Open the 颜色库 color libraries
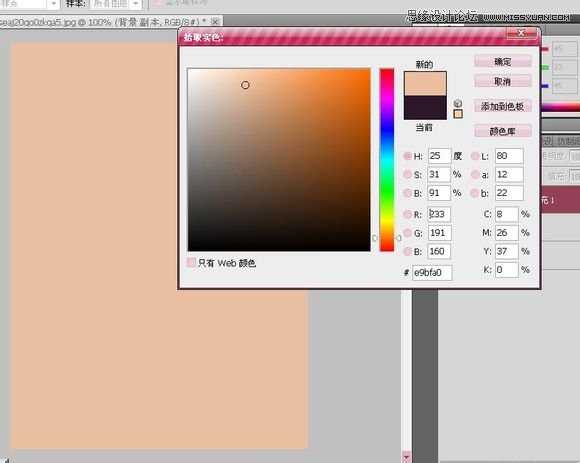 click(503, 131)
